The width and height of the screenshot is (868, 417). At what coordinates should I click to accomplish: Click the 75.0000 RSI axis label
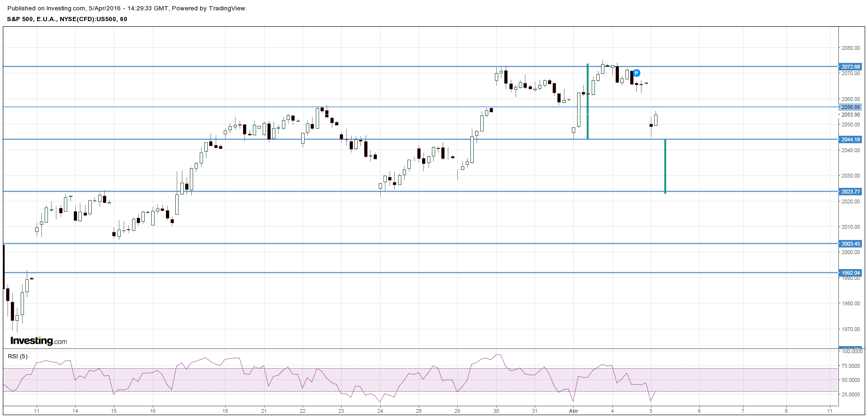851,366
